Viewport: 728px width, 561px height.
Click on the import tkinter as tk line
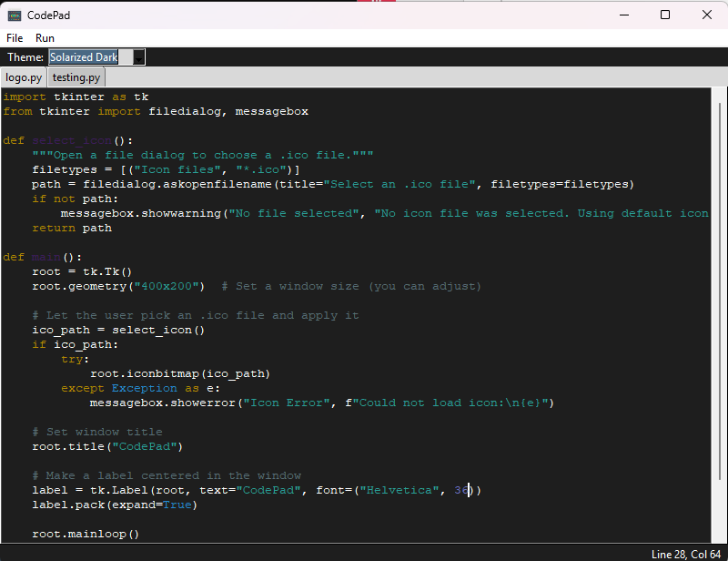(x=76, y=97)
